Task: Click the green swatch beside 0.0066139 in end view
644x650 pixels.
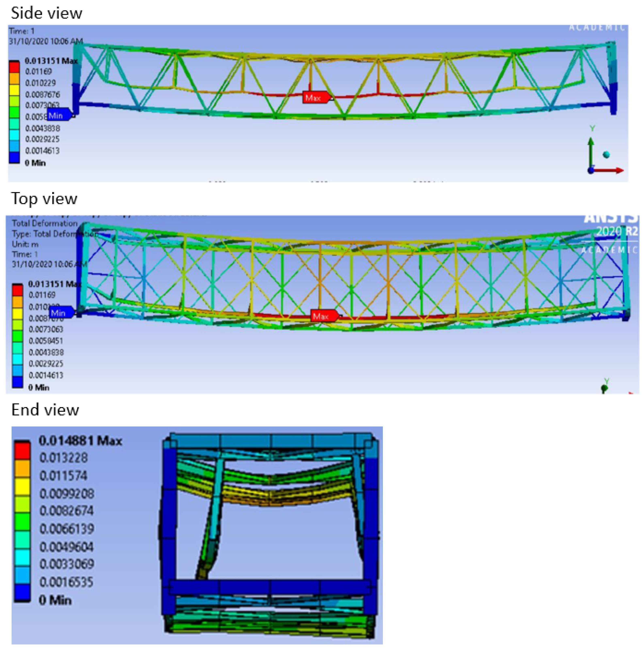Action: pos(22,521)
